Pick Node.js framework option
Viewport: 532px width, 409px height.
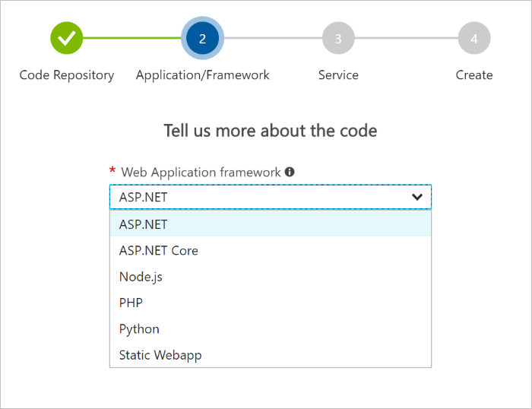coord(271,277)
